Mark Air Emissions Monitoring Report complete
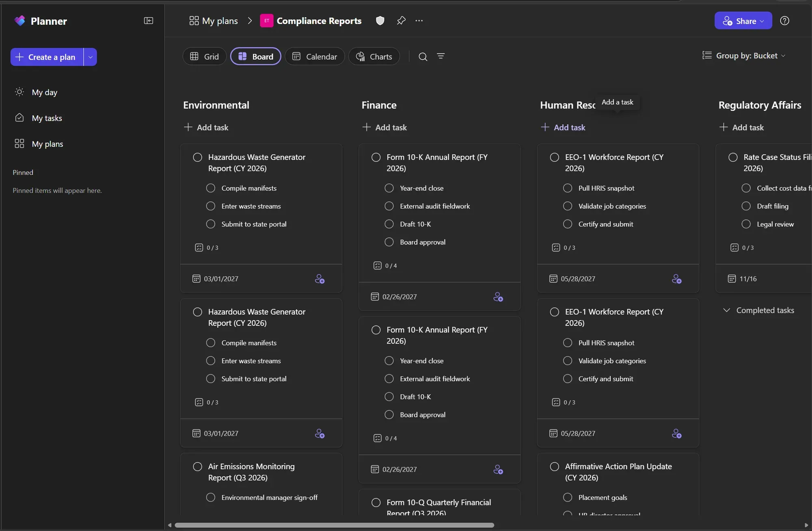812x531 pixels. coord(197,466)
